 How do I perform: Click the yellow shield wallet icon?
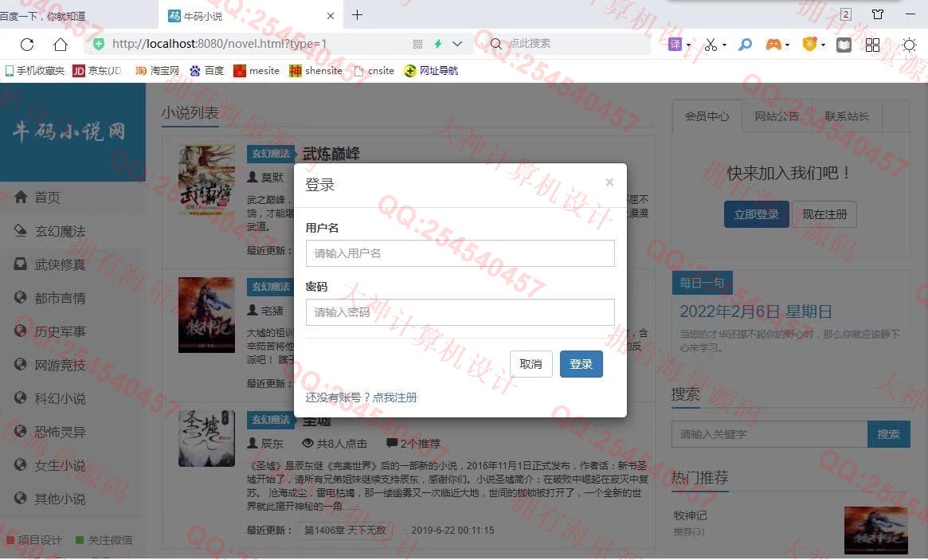click(x=809, y=45)
